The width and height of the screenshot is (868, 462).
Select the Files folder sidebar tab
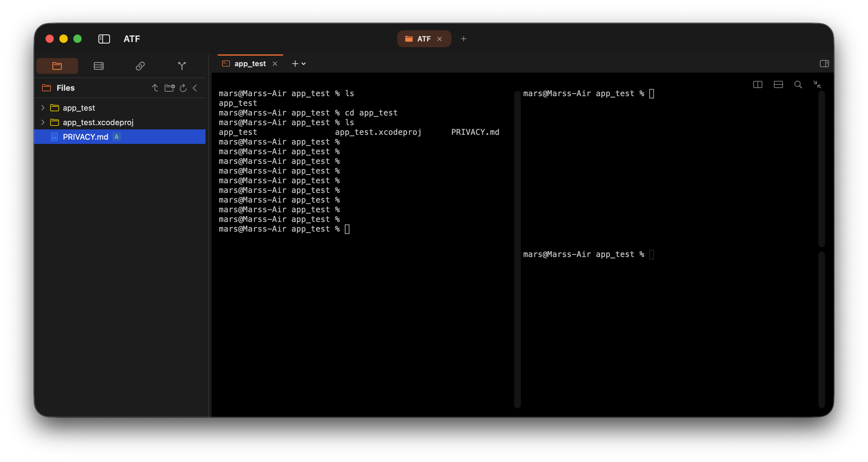click(57, 66)
